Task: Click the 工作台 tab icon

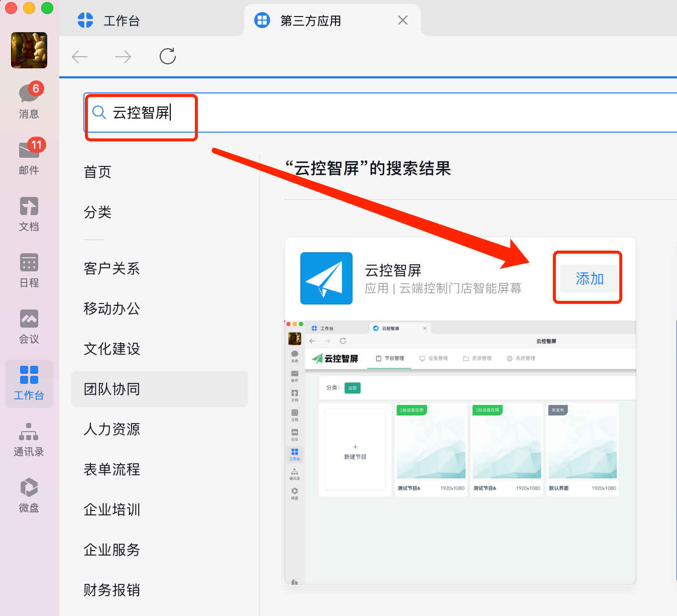Action: coord(85,20)
